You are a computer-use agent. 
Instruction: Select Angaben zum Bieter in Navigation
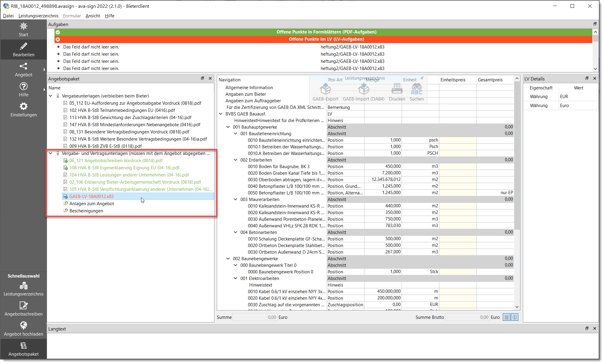click(x=246, y=94)
